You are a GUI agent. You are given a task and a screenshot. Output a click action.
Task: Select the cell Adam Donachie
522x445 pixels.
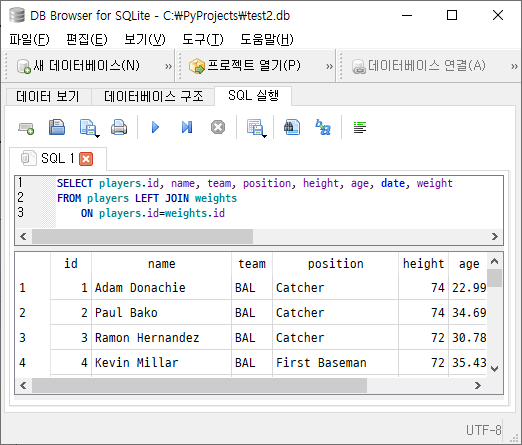[161, 288]
